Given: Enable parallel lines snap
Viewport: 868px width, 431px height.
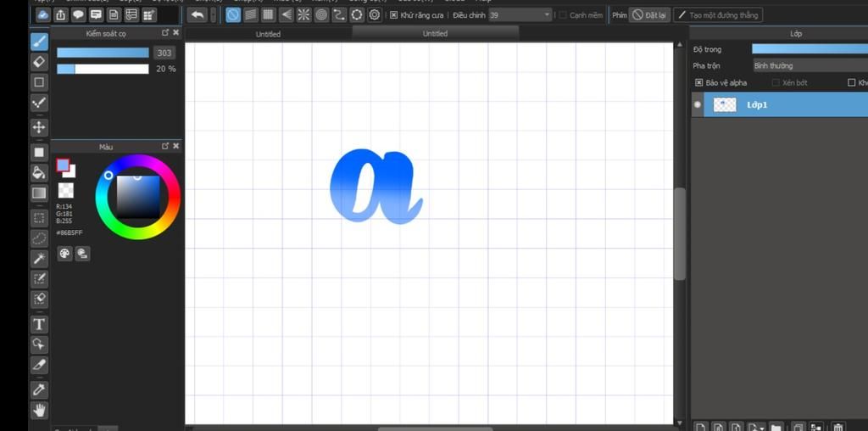Looking at the screenshot, I should [x=251, y=15].
